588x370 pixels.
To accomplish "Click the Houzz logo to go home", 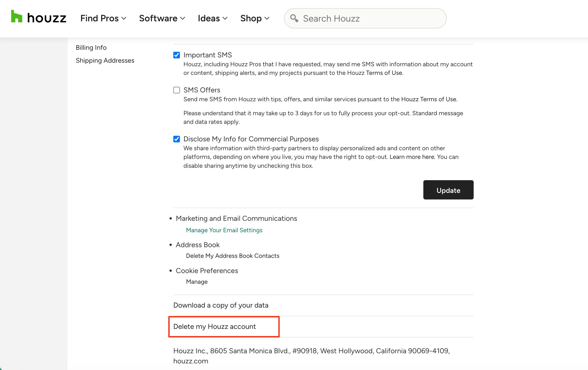I will pos(39,17).
